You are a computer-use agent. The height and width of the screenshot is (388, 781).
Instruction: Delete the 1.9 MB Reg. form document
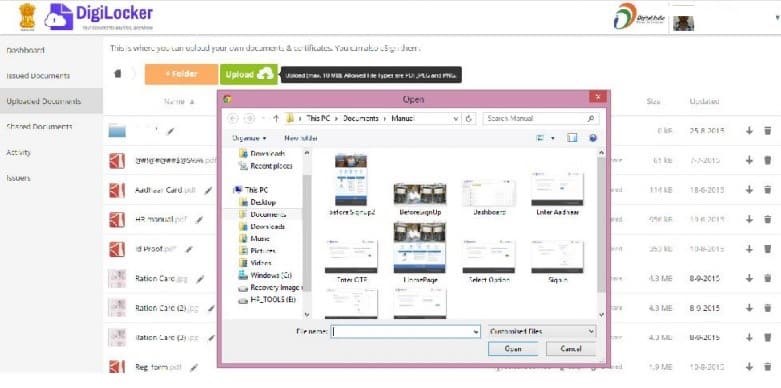coord(768,367)
